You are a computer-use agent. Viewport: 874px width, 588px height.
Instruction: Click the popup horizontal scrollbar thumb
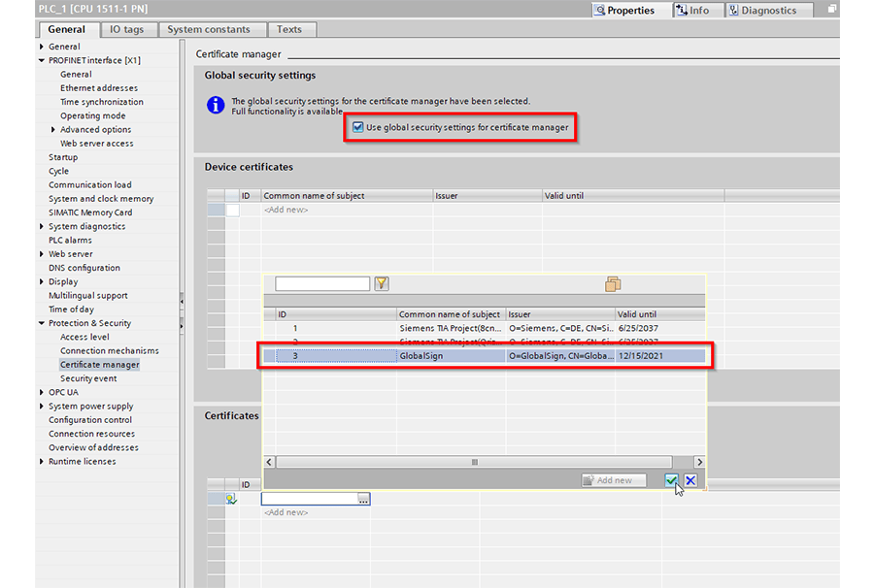(474, 462)
